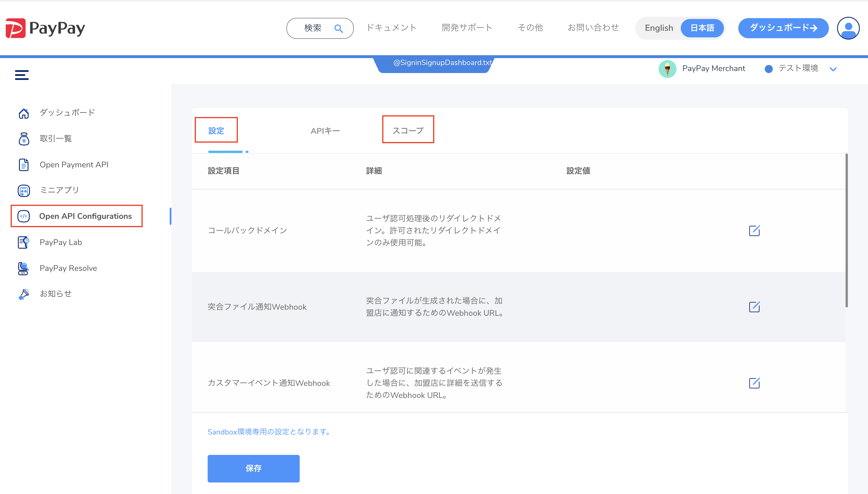Open ダッシュボード in the sidebar
The image size is (868, 494).
(x=67, y=113)
